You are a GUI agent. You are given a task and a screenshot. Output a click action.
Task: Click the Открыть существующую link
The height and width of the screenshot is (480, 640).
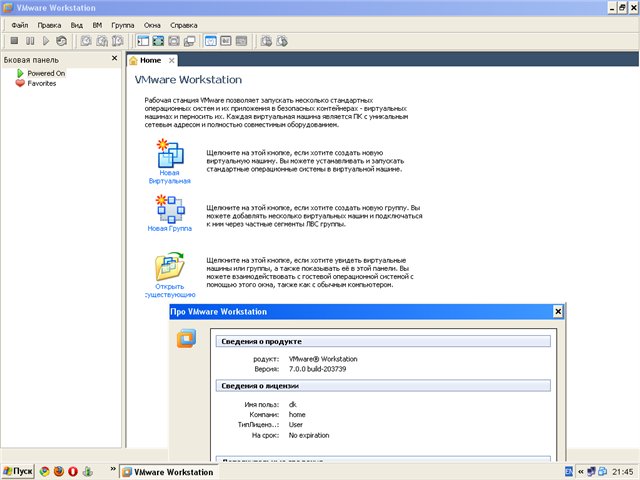(x=170, y=291)
